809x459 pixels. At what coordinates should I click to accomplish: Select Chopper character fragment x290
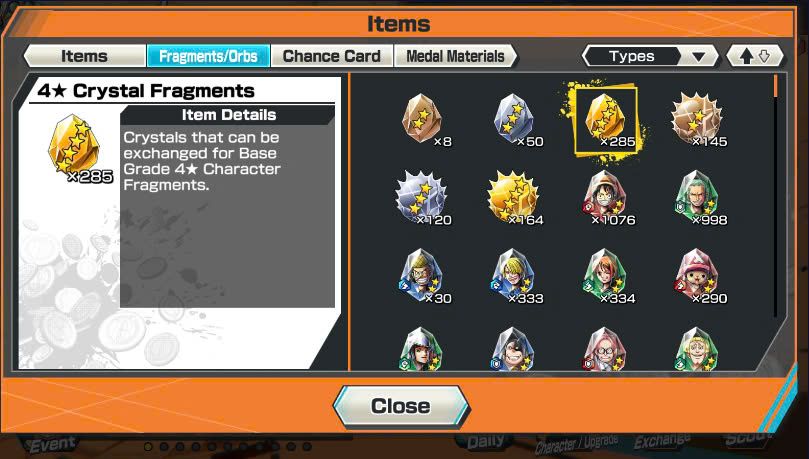(699, 276)
